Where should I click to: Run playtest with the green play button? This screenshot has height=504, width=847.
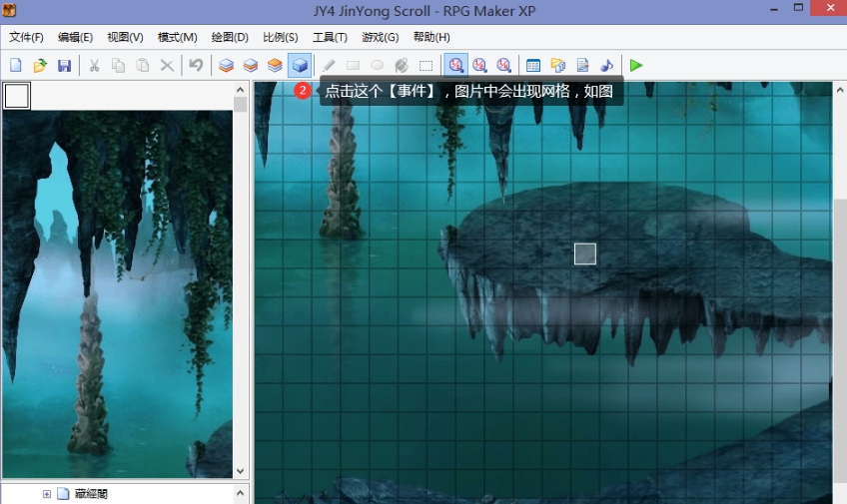636,65
